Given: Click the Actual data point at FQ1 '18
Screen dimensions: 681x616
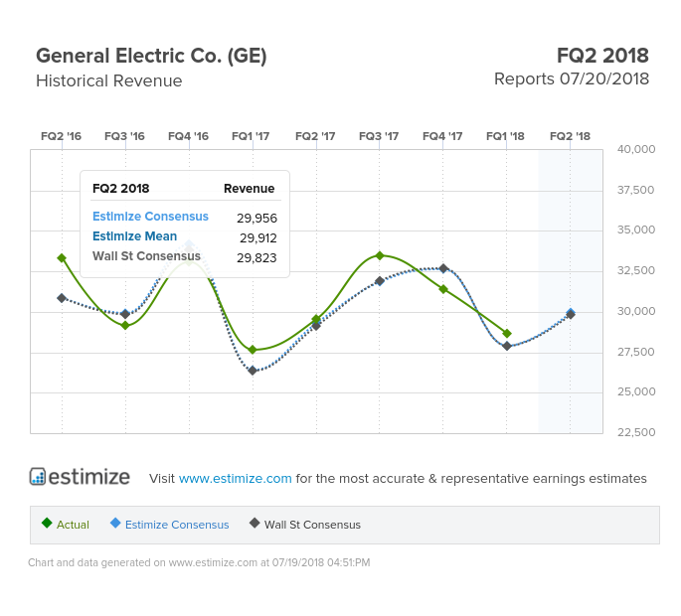Looking at the screenshot, I should [507, 334].
